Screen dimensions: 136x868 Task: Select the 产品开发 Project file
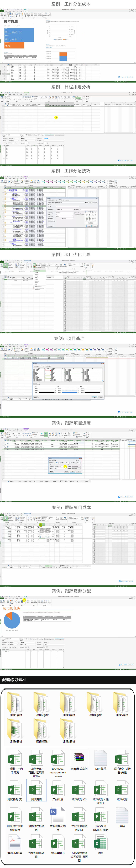(x=58, y=790)
